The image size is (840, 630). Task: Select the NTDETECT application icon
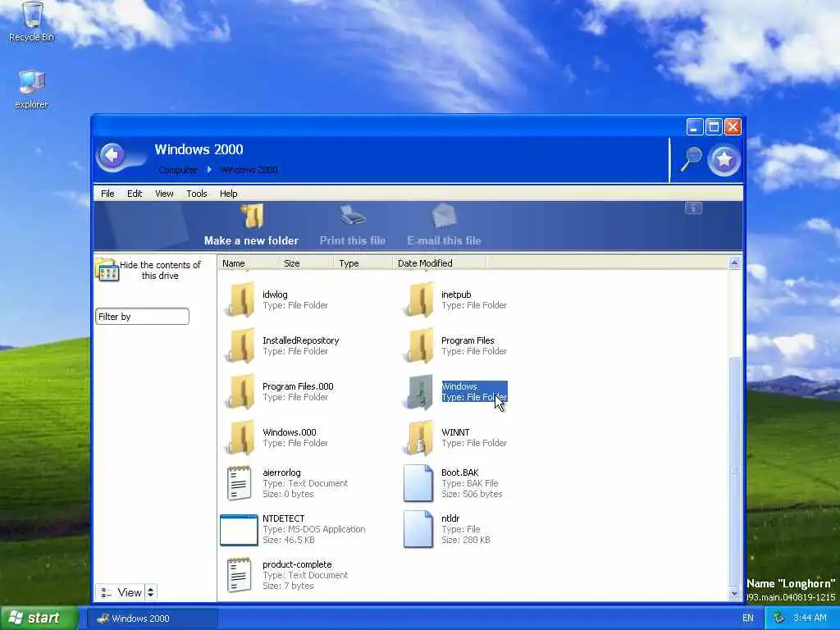click(x=239, y=530)
